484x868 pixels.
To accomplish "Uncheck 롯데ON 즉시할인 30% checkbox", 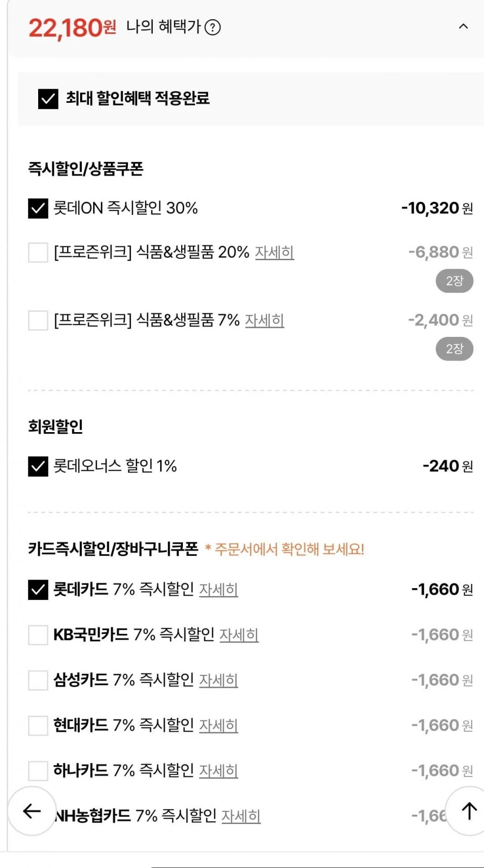I will tap(38, 208).
